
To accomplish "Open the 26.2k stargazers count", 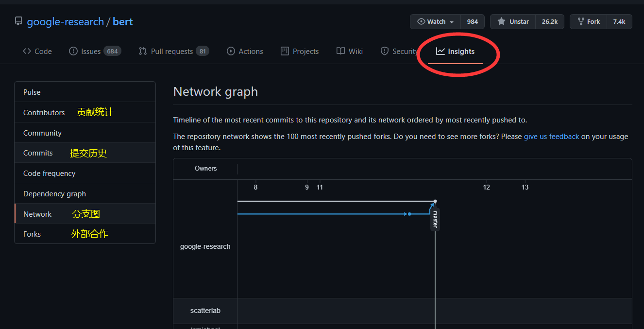I will click(x=550, y=21).
